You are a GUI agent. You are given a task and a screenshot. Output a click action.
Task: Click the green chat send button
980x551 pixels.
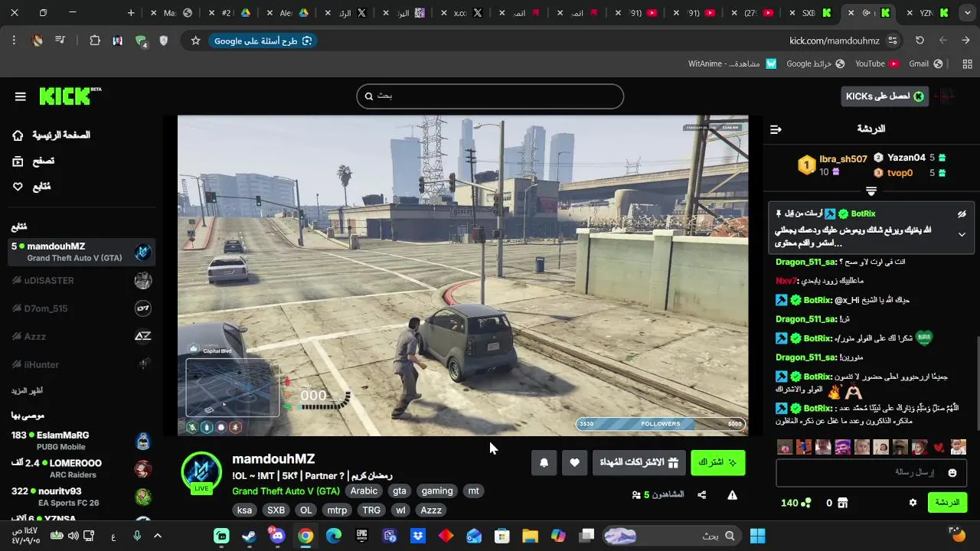click(x=947, y=503)
